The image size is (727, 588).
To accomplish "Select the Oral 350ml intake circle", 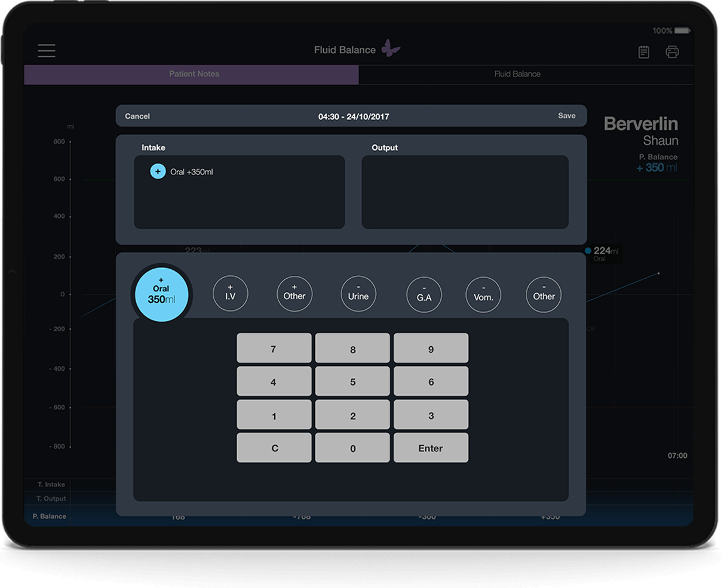I will [x=161, y=294].
